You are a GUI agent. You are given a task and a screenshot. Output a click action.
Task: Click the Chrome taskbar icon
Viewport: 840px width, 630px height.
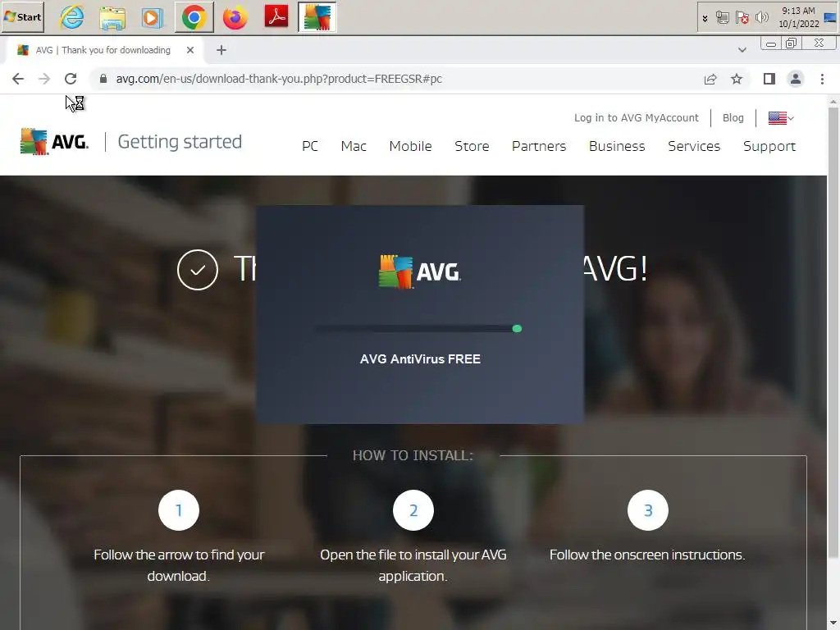(194, 17)
